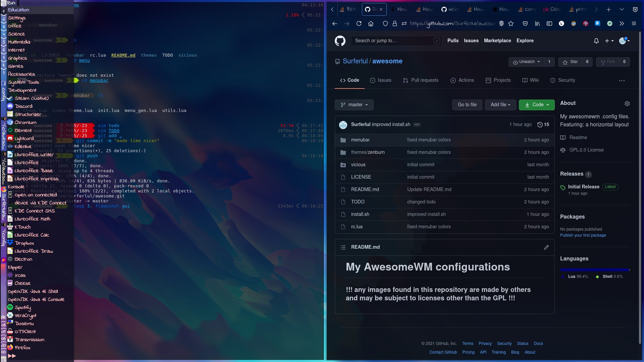Click the GitHub octocat logo
This screenshot has height=362, width=644.
coord(340,41)
